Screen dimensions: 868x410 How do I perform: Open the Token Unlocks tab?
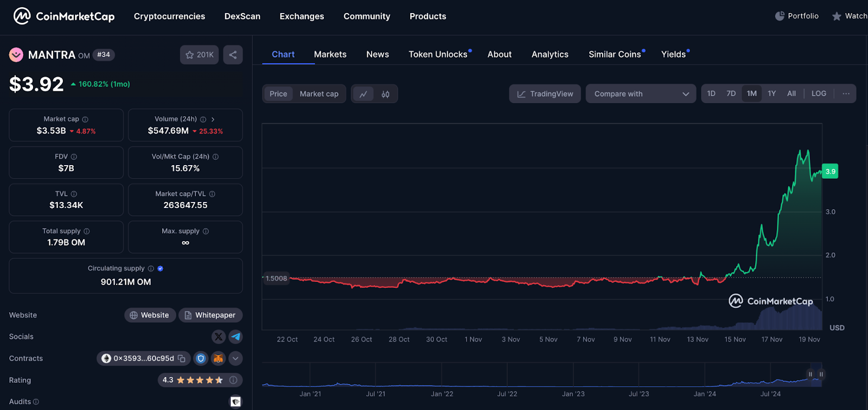point(438,54)
